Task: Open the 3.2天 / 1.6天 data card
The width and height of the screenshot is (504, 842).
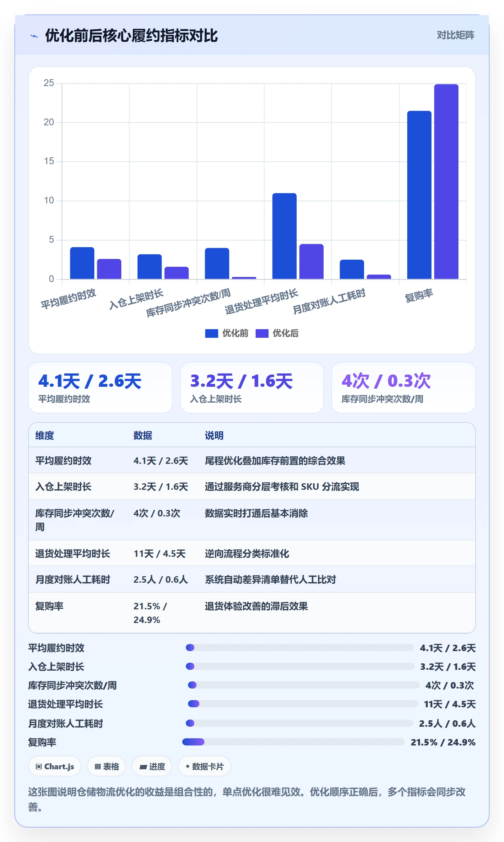Action: coord(252,388)
